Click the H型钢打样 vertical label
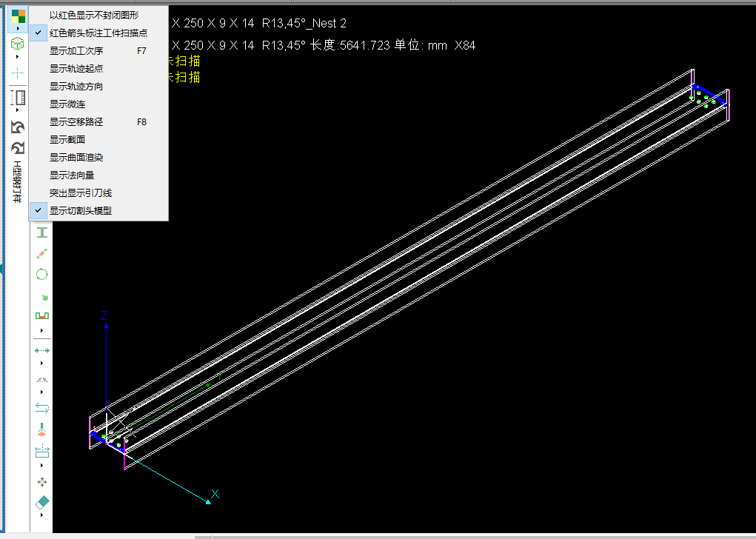The image size is (756, 539). pos(17,181)
